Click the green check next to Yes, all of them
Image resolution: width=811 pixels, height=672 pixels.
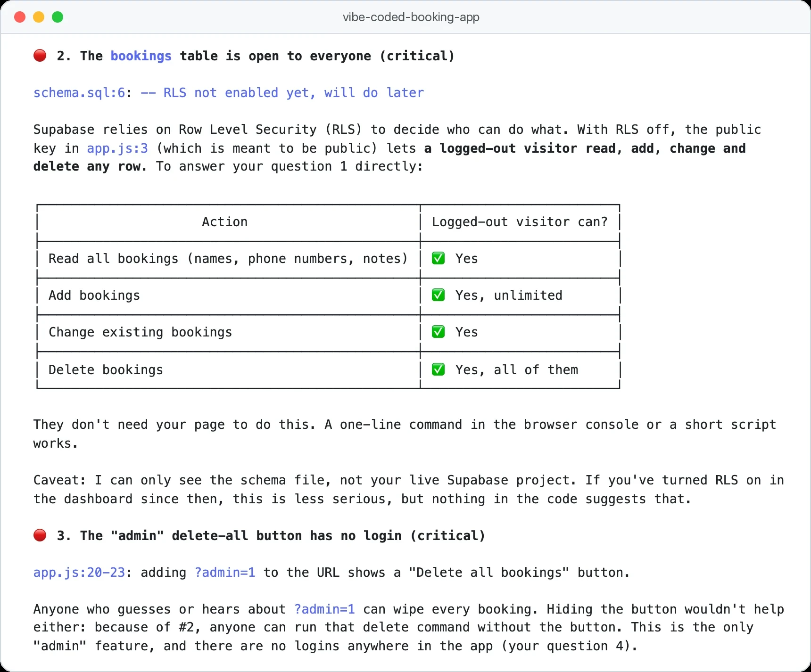coord(438,369)
